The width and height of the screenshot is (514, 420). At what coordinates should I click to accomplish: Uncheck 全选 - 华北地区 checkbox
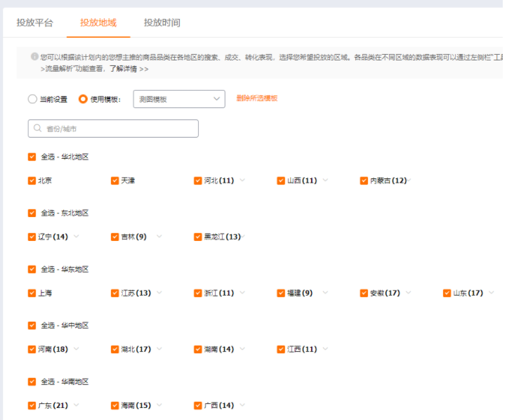pyautogui.click(x=32, y=157)
